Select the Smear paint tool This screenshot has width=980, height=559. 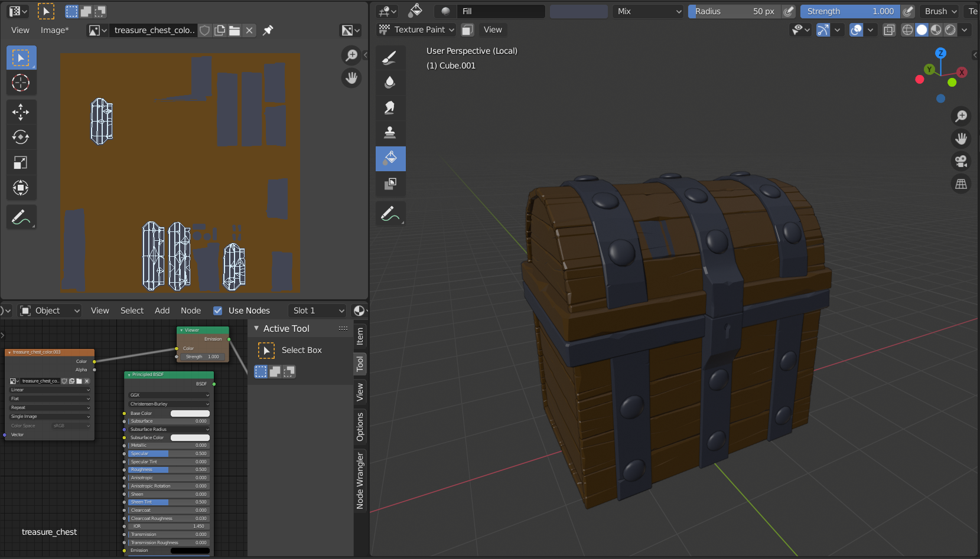click(x=390, y=107)
